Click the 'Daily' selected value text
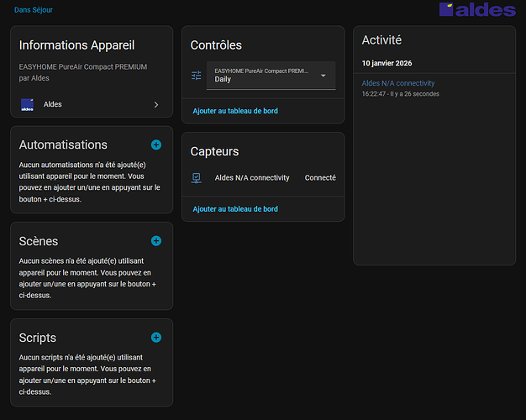 pos(223,80)
